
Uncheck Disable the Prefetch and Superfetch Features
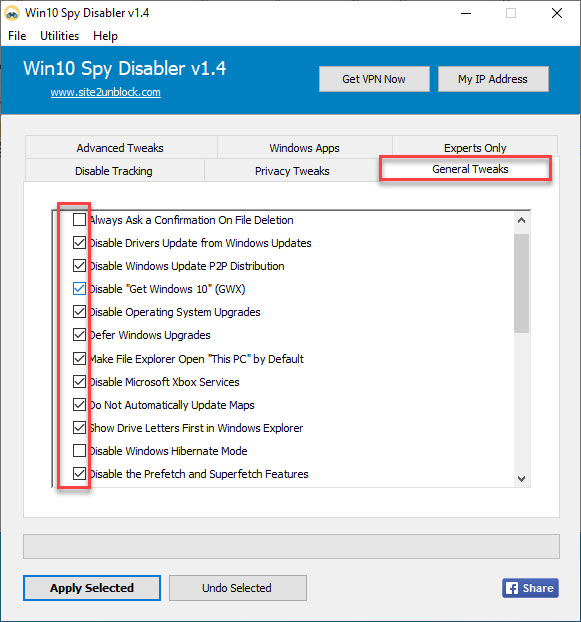pyautogui.click(x=79, y=473)
